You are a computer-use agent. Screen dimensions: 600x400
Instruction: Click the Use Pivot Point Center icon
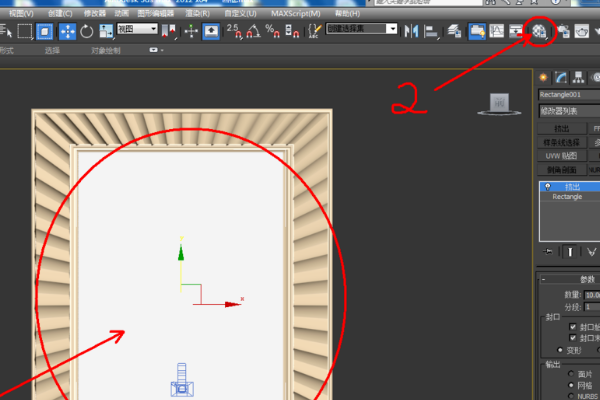tap(169, 31)
